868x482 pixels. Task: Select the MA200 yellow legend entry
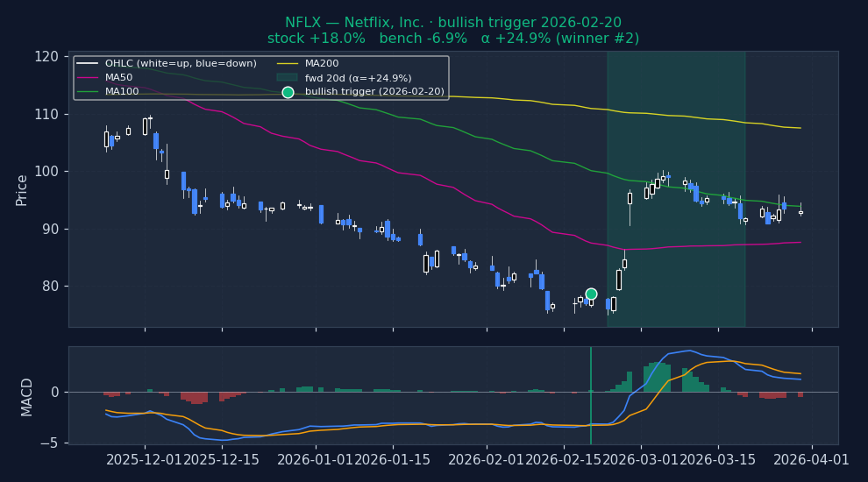pyautogui.click(x=307, y=64)
